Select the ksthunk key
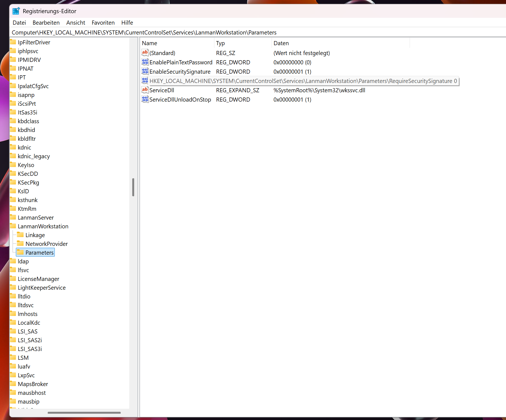Image resolution: width=506 pixels, height=420 pixels. click(28, 200)
